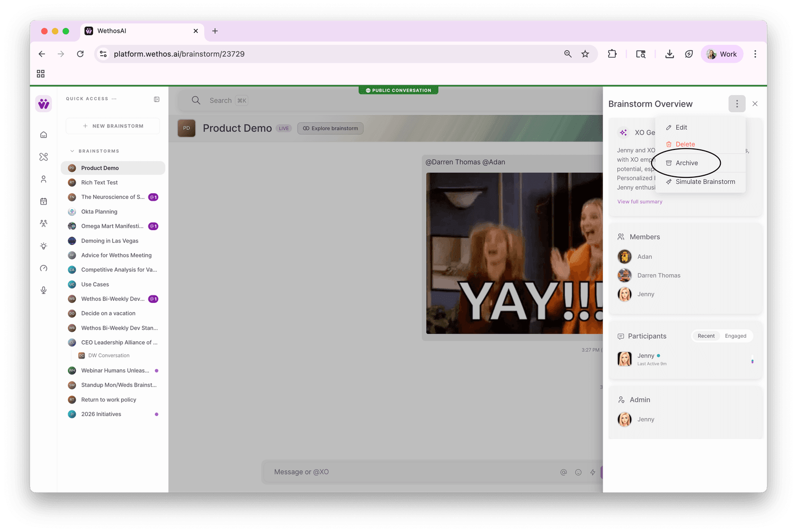The width and height of the screenshot is (797, 532).
Task: Open Quick Access more options ellipsis
Action: click(114, 99)
